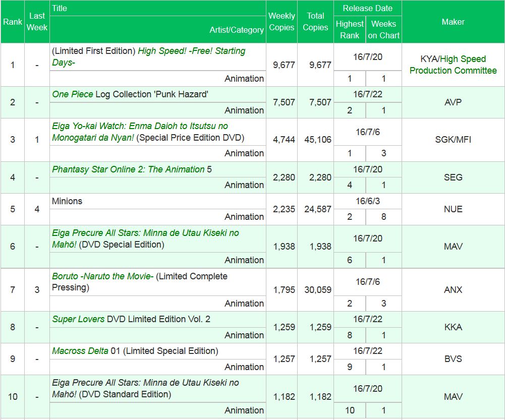Open the High Speed! -Free! Starting Days- title link

[191, 51]
